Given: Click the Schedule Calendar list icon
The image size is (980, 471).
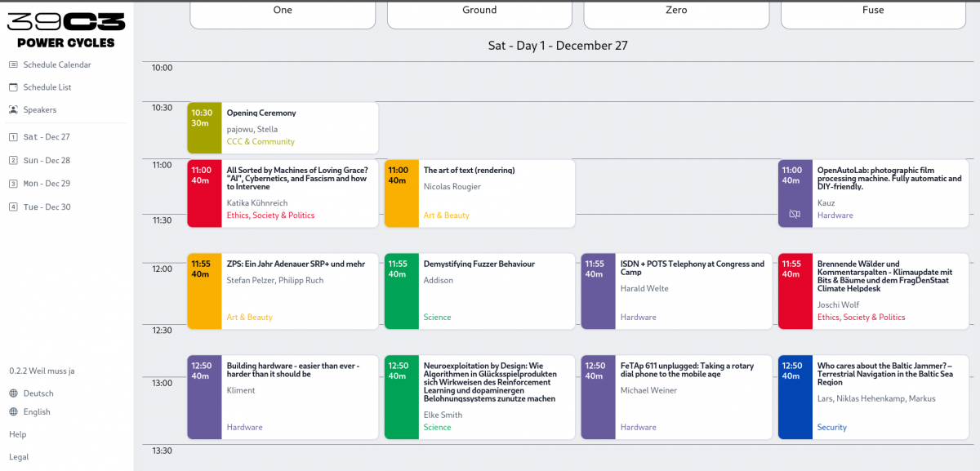Looking at the screenshot, I should click(13, 64).
